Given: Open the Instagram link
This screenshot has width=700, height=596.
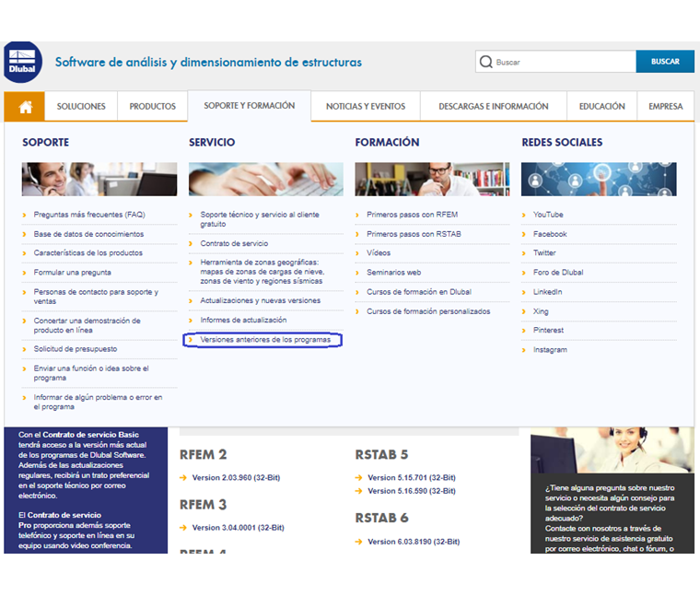Looking at the screenshot, I should 550,350.
